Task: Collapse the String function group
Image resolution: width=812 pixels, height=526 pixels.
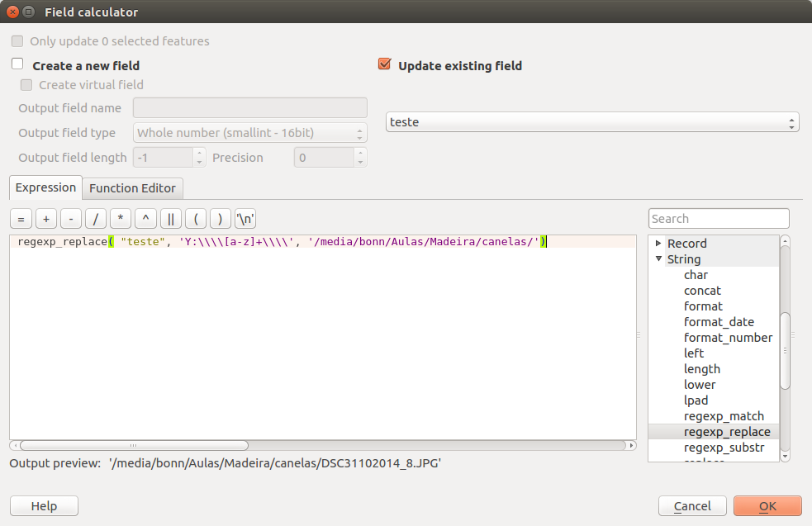Action: tap(658, 259)
